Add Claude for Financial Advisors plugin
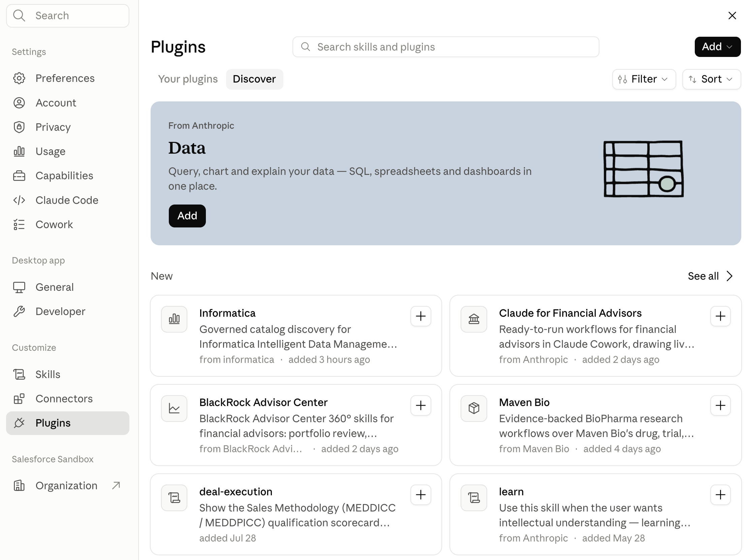Image resolution: width=746 pixels, height=560 pixels. pyautogui.click(x=720, y=316)
